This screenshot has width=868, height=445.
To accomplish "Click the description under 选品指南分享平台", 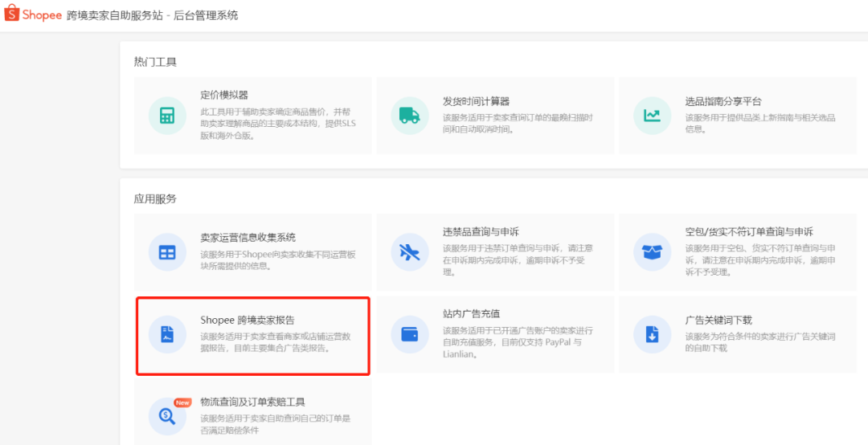I will [x=760, y=124].
